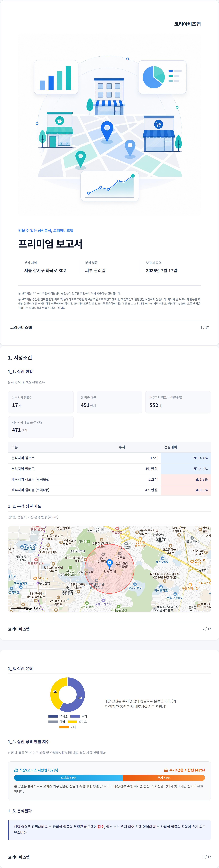The image size is (219, 868).
Task: Click the coffee shop building illustration
Action: [59, 130]
